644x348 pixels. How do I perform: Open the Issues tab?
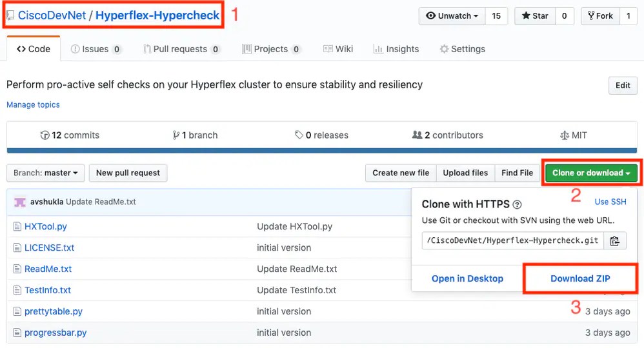96,49
